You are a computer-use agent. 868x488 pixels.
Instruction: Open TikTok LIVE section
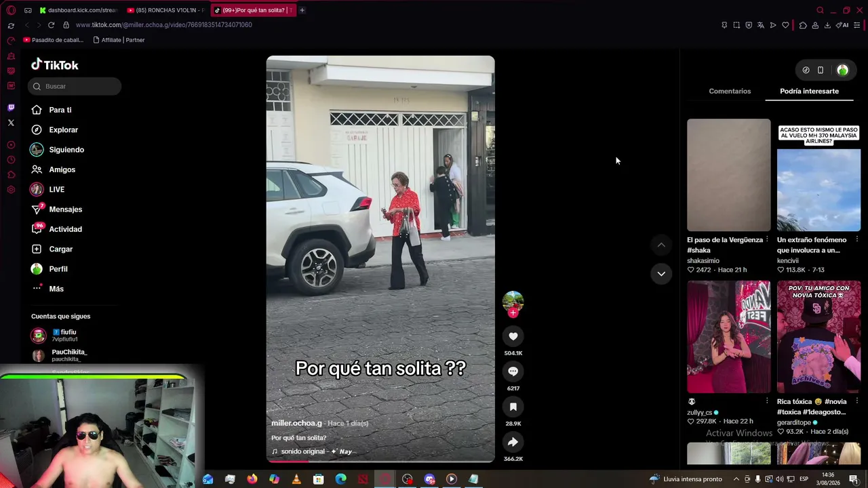tap(47, 189)
